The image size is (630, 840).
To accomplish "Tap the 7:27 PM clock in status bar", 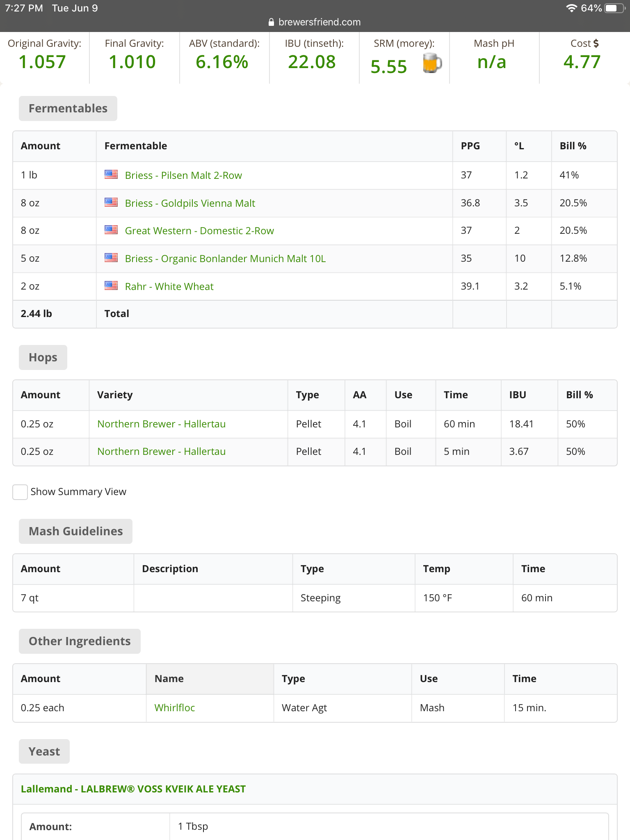I will pyautogui.click(x=24, y=8).
